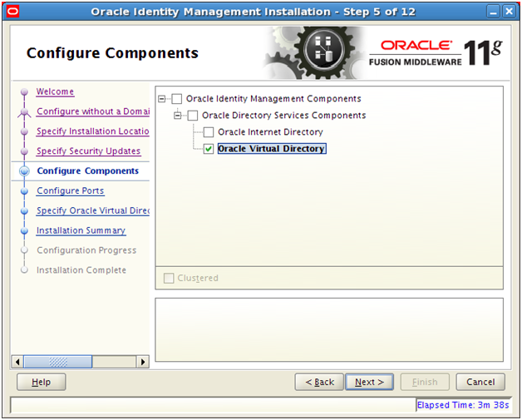Click the Installation Complete step label
Screen dimensions: 522x420
tap(81, 270)
